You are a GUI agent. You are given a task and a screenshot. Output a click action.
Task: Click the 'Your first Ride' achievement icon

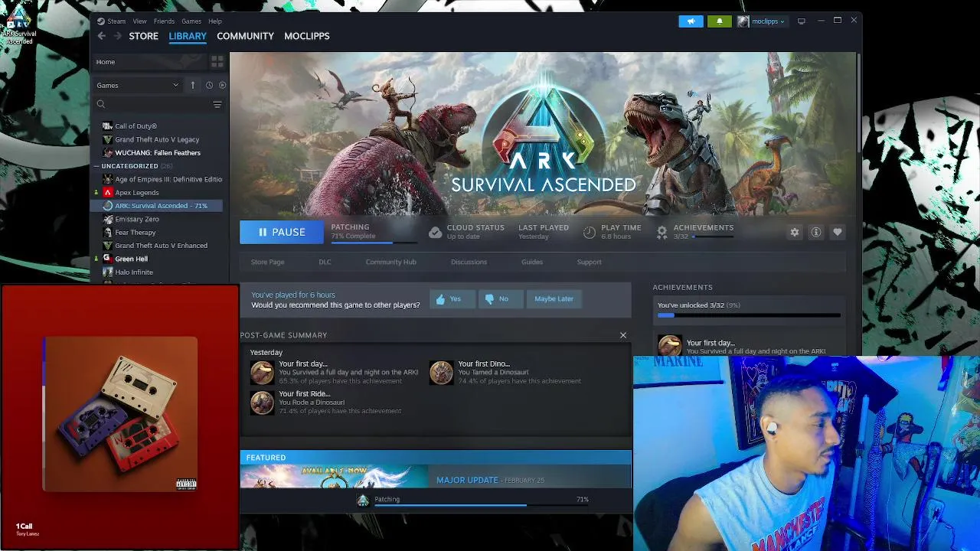(262, 403)
